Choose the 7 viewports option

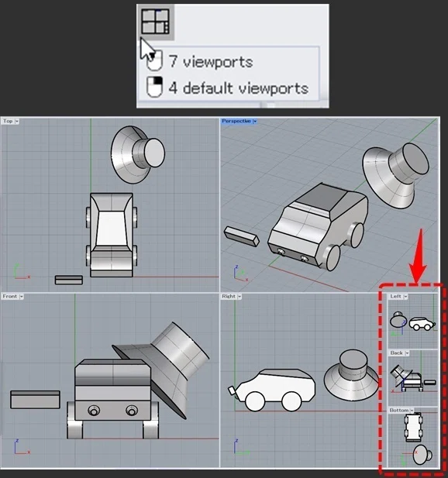[210, 62]
